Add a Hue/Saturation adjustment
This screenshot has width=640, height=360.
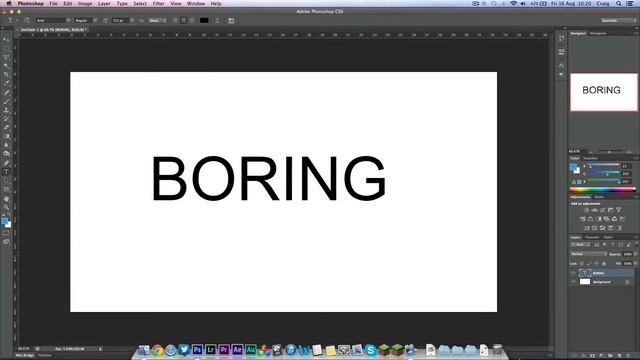(x=582, y=219)
